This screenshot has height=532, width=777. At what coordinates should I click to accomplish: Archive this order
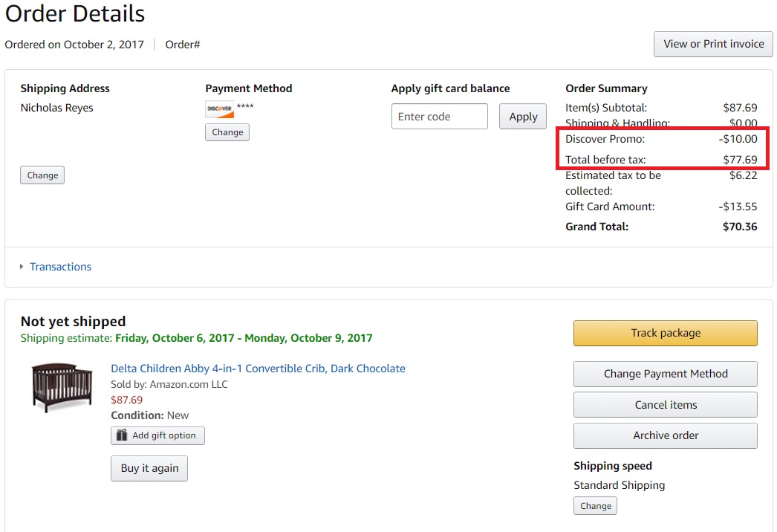(666, 435)
